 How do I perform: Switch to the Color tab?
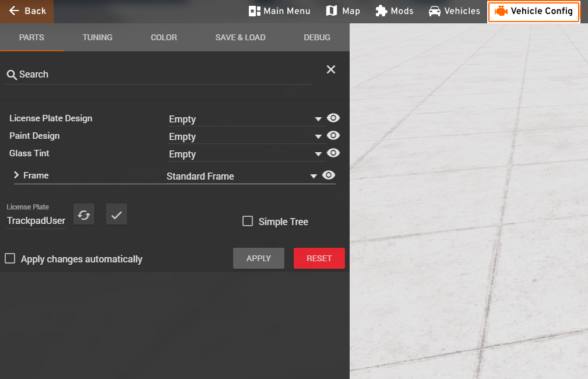(x=164, y=37)
